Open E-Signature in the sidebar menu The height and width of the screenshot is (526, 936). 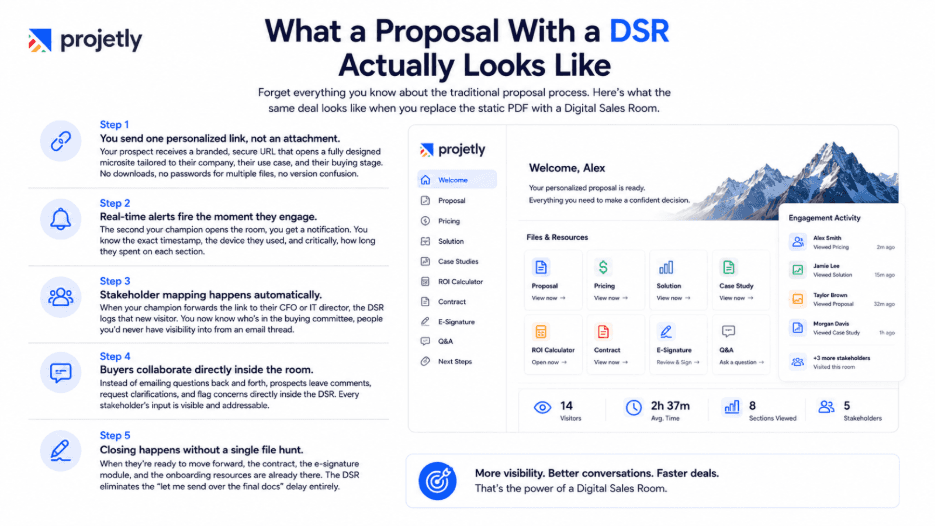(457, 322)
